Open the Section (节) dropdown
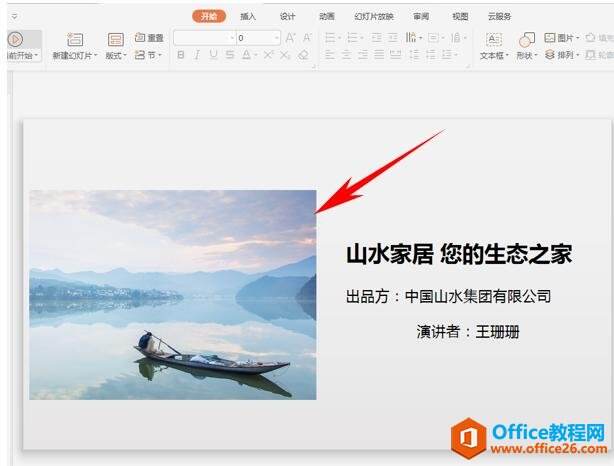This screenshot has height=466, width=614. [x=148, y=55]
